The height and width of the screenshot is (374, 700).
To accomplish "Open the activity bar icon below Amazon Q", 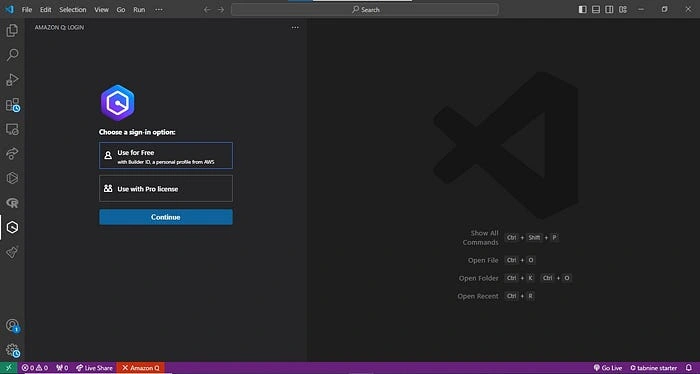I will pos(12,252).
